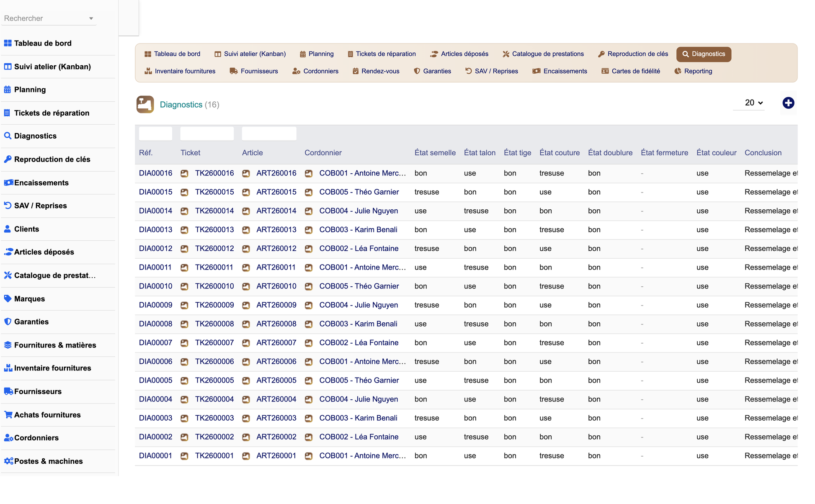
Task: Click the article icon beside ART260015
Action: click(246, 193)
